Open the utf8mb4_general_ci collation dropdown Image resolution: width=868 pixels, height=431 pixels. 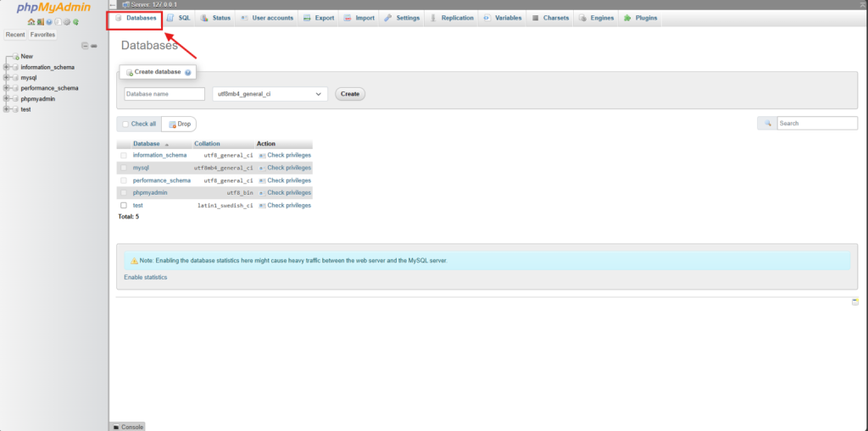(x=270, y=94)
